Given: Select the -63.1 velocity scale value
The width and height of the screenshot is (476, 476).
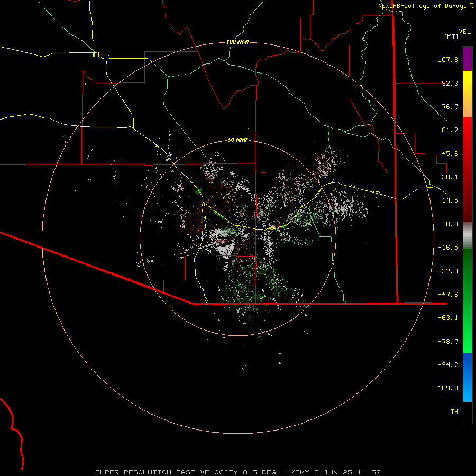Looking at the screenshot, I should point(448,318).
